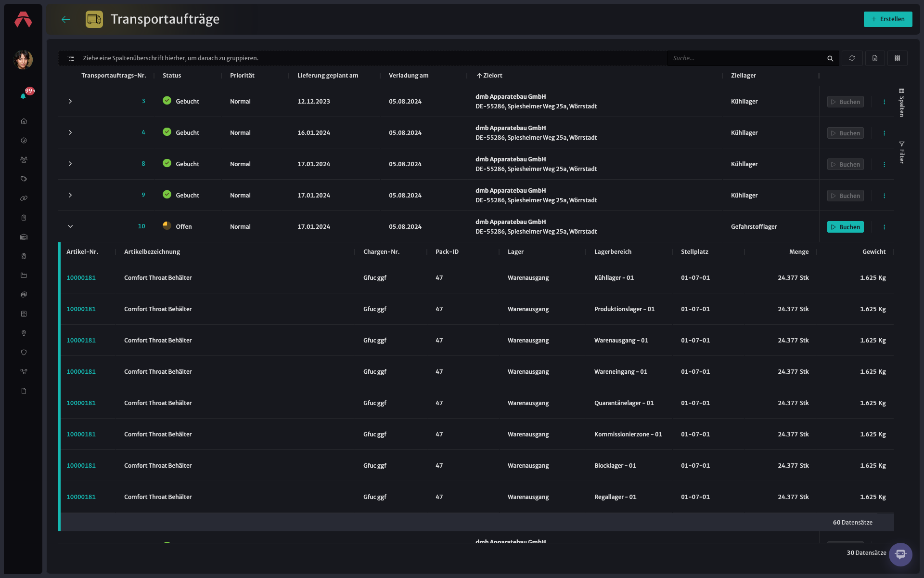
Task: Open the badge award sidebar icon
Action: tap(24, 256)
